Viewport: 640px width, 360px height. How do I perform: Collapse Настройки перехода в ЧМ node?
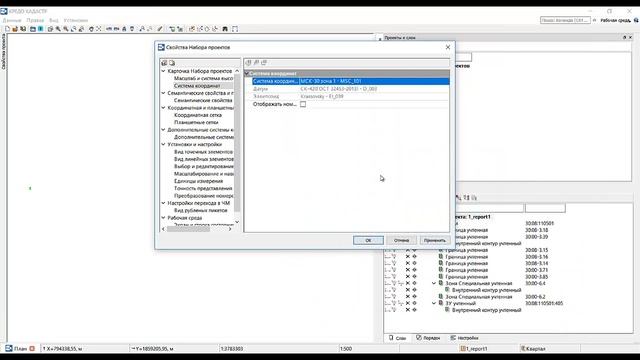click(x=164, y=203)
